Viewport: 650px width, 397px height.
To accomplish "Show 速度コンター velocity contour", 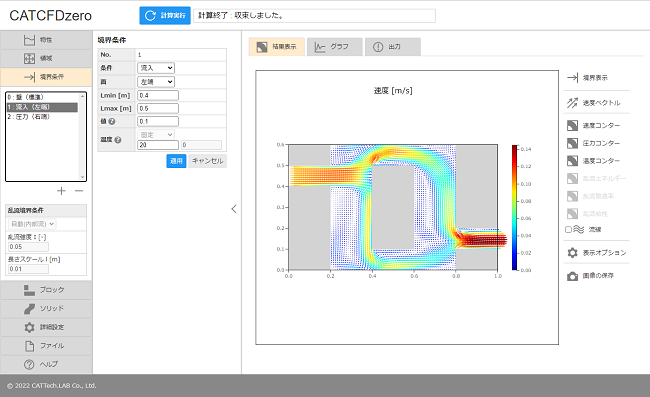I will (x=594, y=126).
